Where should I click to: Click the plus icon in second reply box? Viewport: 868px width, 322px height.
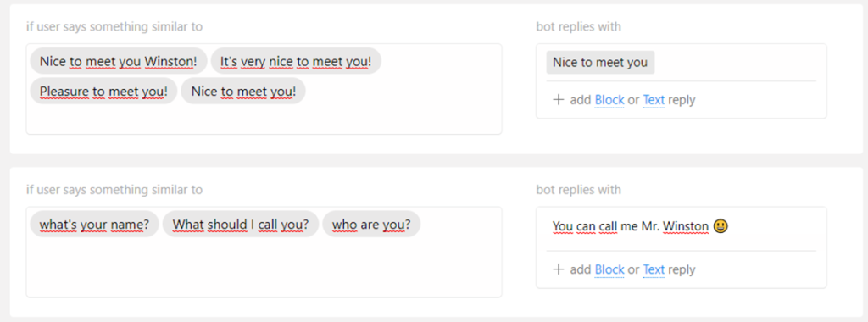559,269
